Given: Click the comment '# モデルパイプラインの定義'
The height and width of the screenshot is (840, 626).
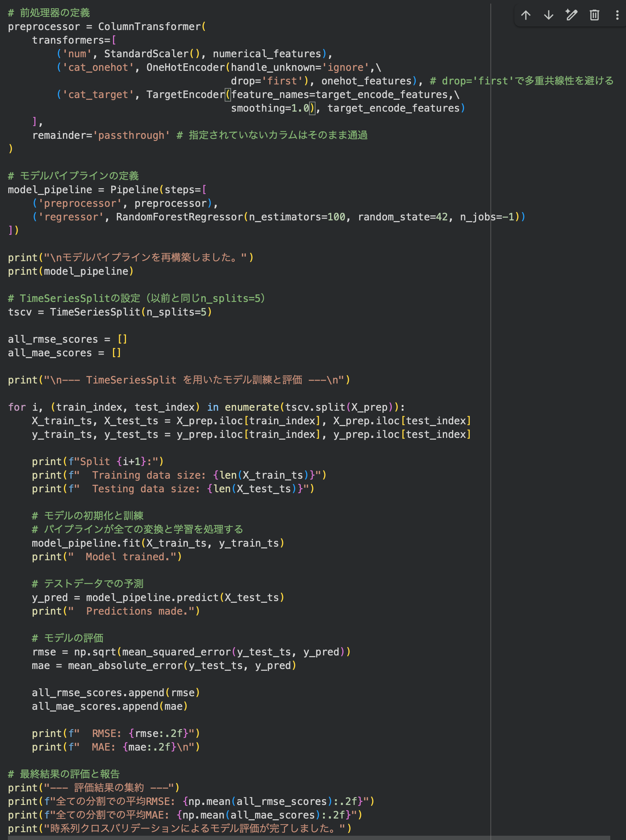Looking at the screenshot, I should coord(73,176).
